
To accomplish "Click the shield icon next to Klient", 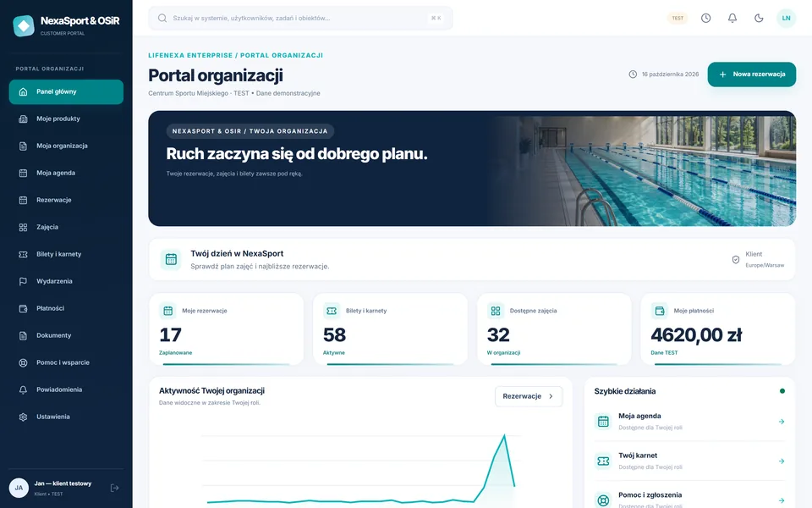I will pos(735,259).
